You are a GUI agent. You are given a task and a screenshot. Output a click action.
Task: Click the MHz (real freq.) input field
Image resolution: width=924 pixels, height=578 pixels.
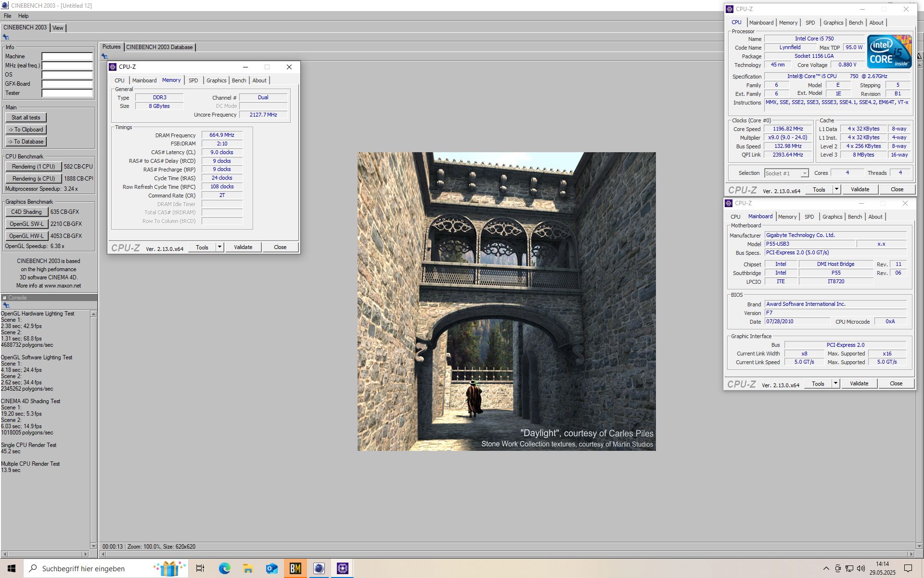67,66
